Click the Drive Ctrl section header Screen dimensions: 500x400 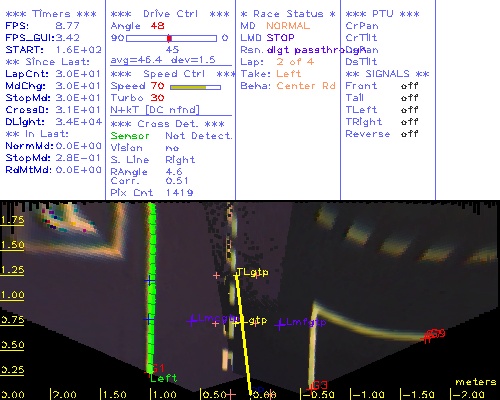click(170, 14)
